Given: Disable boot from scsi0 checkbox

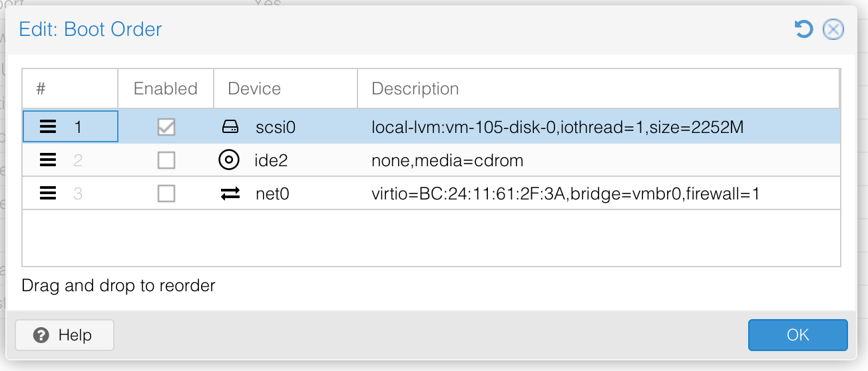Looking at the screenshot, I should (x=166, y=127).
